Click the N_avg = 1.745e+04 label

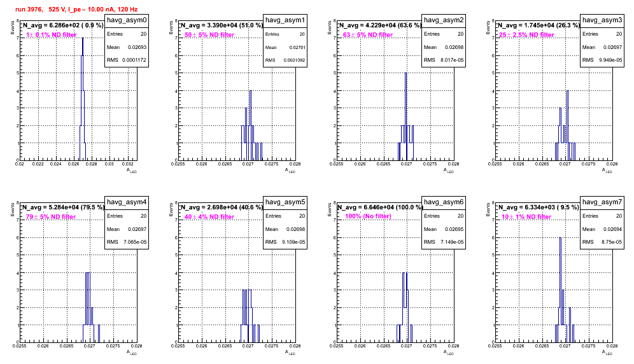[x=539, y=25]
